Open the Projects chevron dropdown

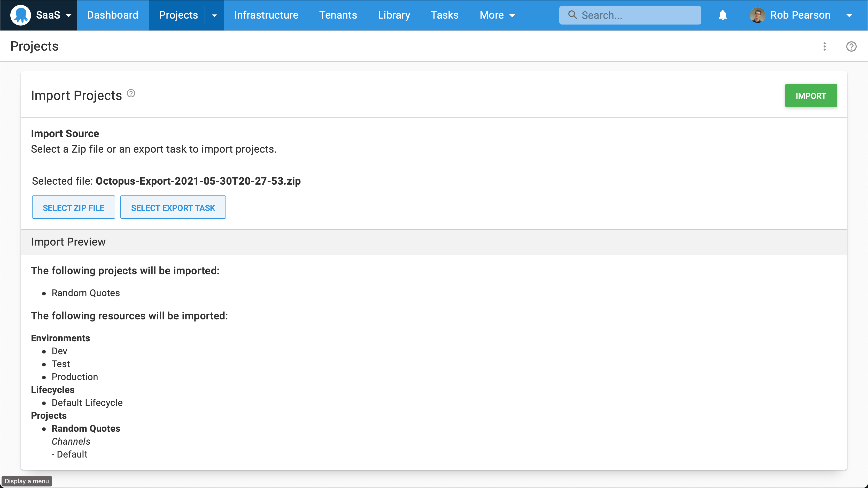pos(214,15)
